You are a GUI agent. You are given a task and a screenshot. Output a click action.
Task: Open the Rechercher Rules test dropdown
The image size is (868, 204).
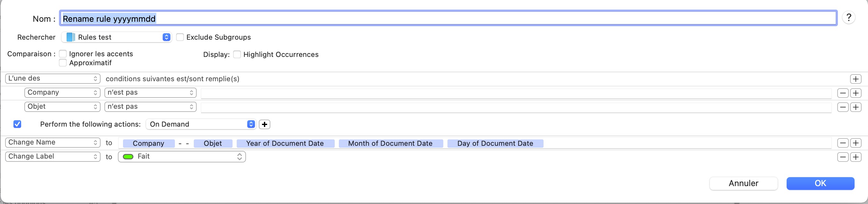(x=116, y=37)
